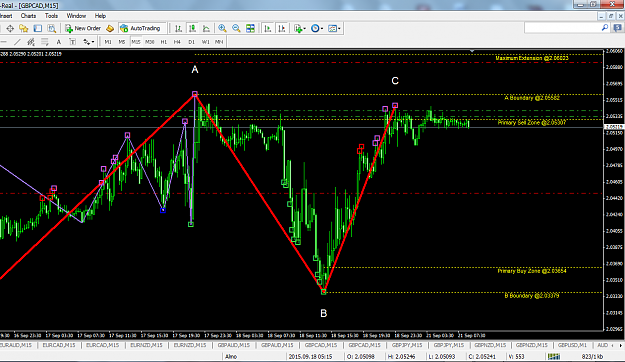Image resolution: width=625 pixels, height=362 pixels.
Task: Open the chart templates dropdown
Action: [x=334, y=28]
